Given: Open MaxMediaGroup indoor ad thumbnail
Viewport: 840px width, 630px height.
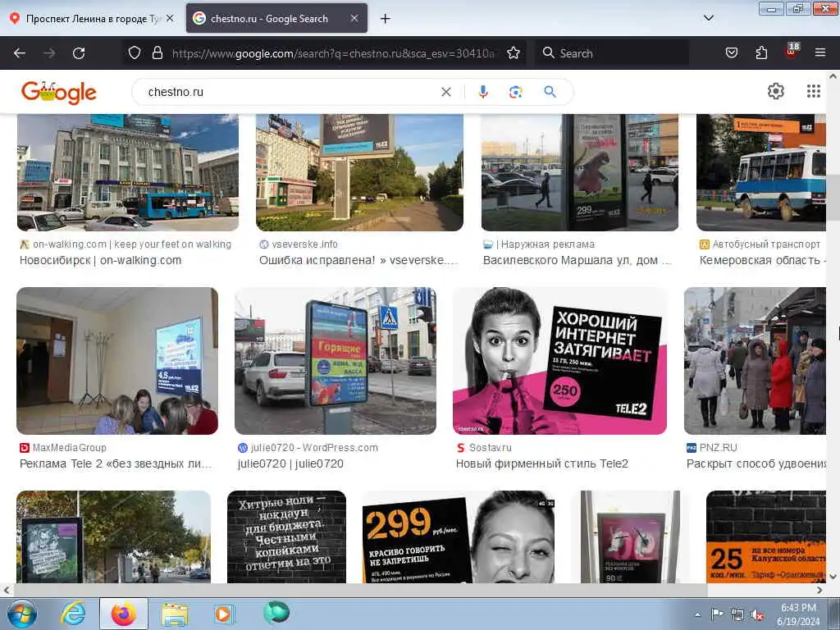Looking at the screenshot, I should 117,361.
